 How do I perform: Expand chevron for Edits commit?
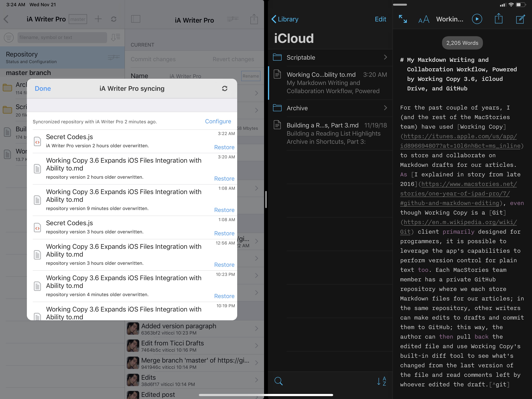tap(256, 380)
